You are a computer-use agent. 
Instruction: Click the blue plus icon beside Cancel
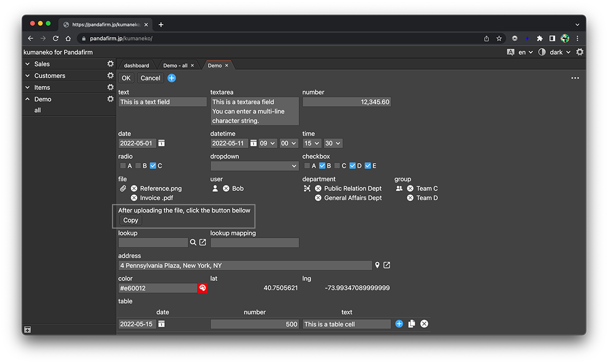tap(172, 78)
